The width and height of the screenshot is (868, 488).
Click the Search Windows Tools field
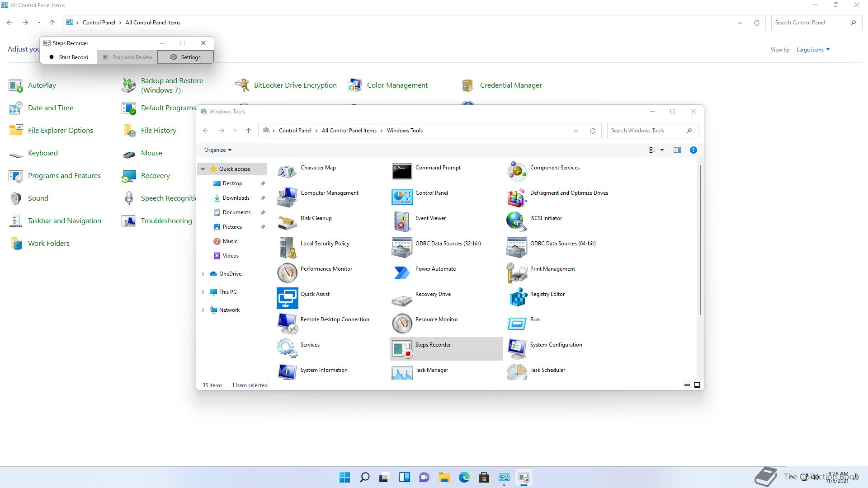click(x=646, y=131)
